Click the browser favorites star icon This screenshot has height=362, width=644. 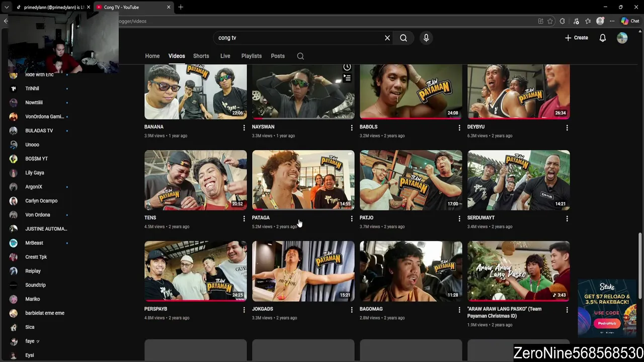click(550, 21)
